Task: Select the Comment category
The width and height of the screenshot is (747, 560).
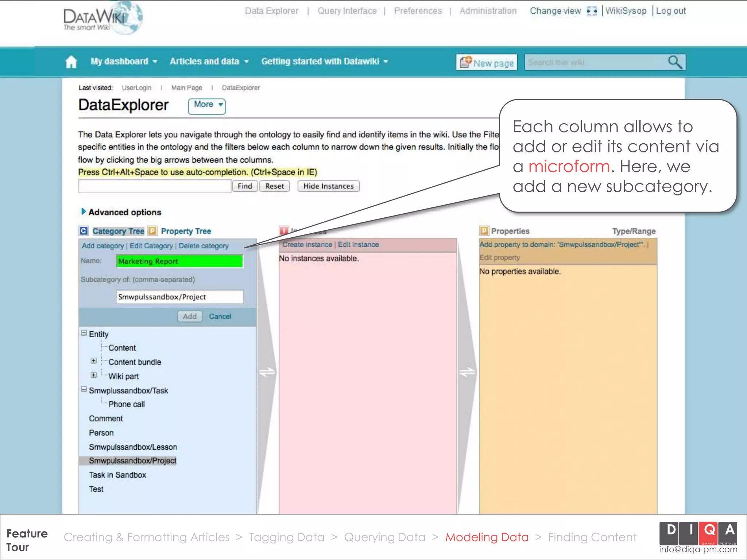Action: [x=106, y=419]
